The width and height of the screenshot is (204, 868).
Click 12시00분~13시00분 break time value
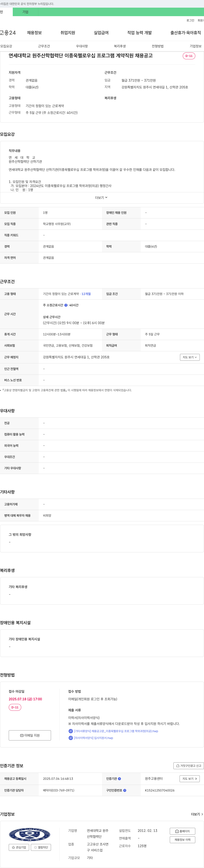[57, 334]
